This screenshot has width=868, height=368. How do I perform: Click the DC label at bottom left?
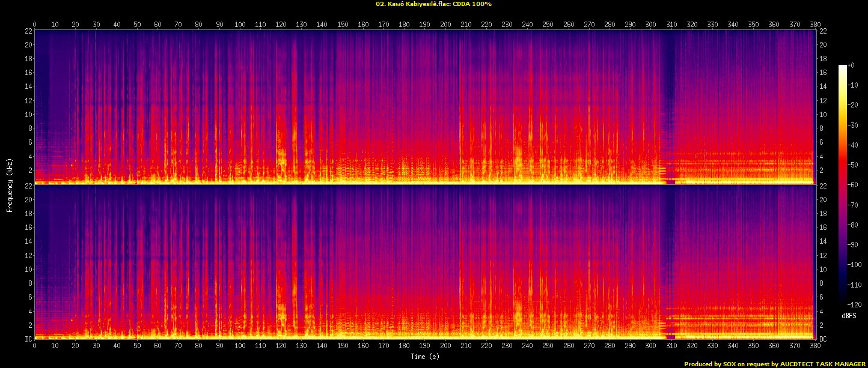coord(28,339)
